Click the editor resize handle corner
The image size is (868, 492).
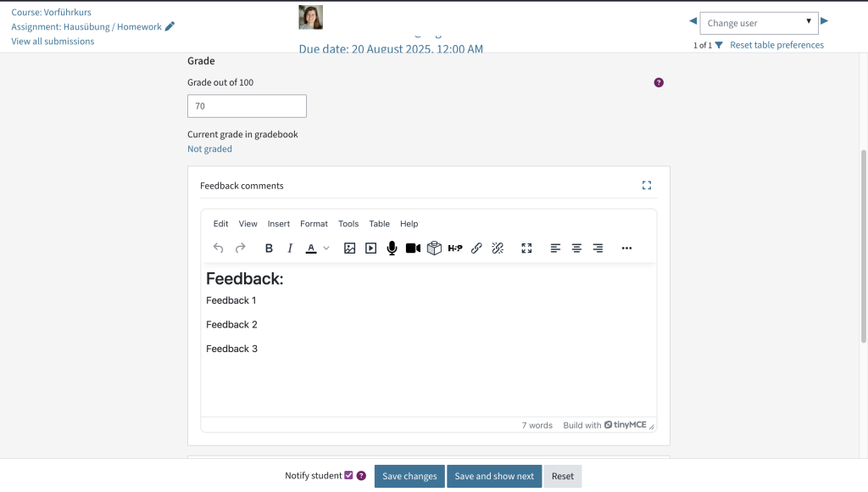(x=652, y=426)
